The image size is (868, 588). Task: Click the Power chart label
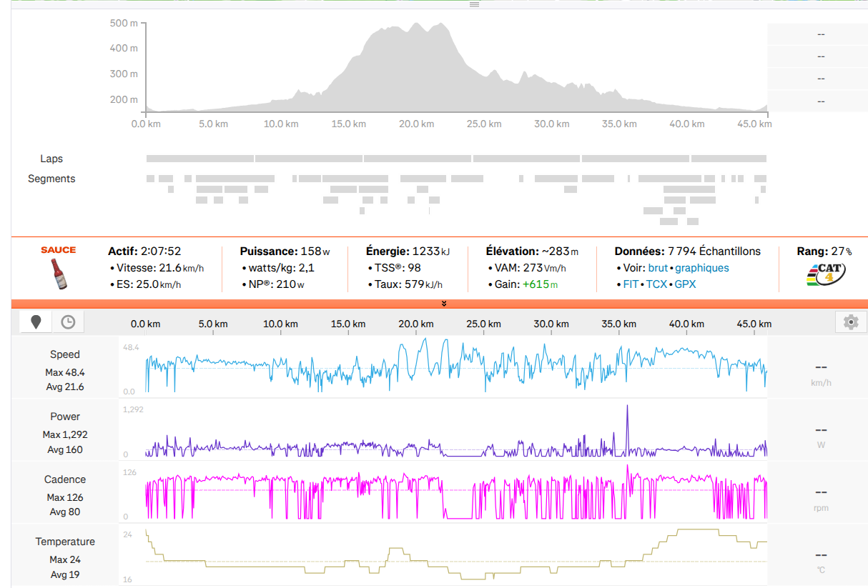[x=65, y=417]
